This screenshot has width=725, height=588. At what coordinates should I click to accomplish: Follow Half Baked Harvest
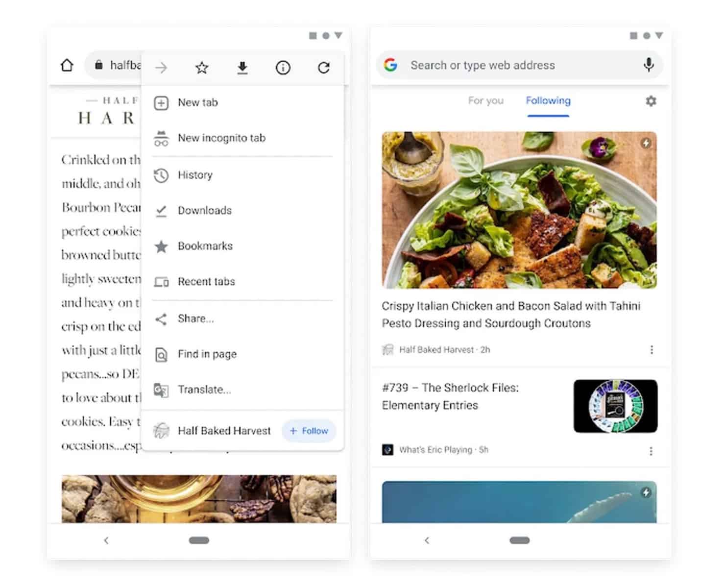309,431
